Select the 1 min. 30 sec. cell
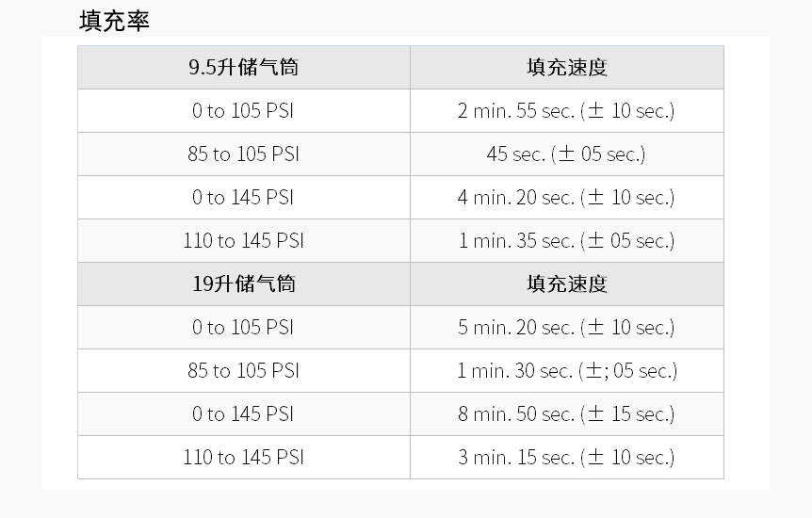This screenshot has height=518, width=812. (x=567, y=371)
